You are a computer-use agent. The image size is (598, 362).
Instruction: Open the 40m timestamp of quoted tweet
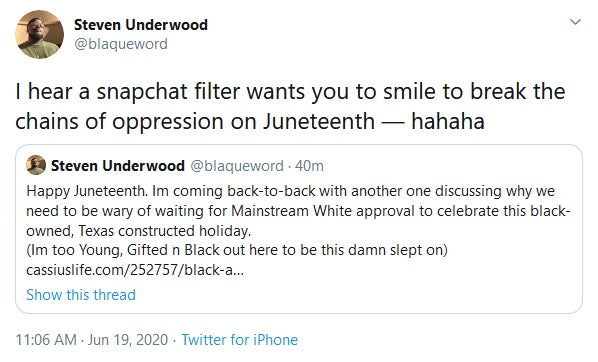309,166
